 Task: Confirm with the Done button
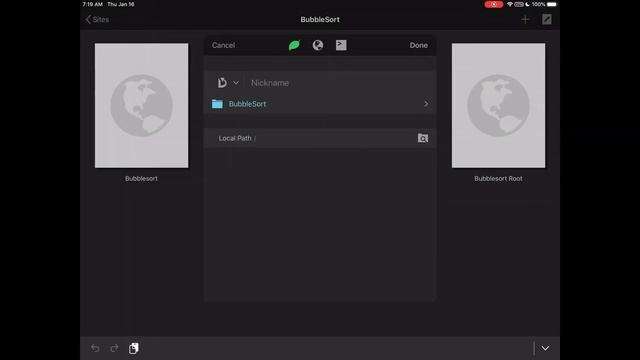pos(418,45)
